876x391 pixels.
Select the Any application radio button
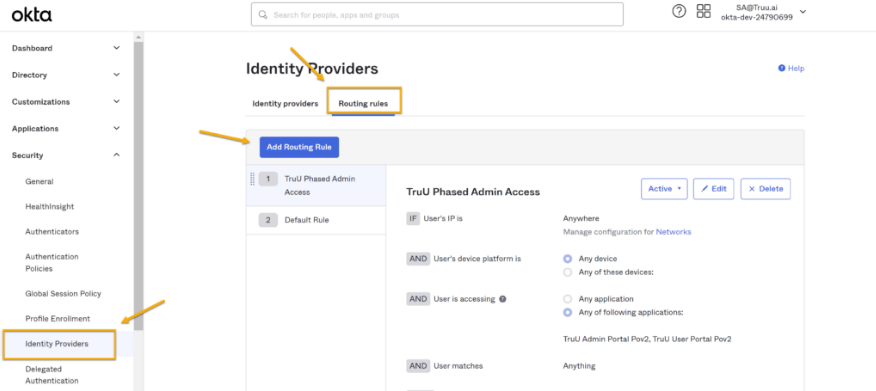point(568,299)
